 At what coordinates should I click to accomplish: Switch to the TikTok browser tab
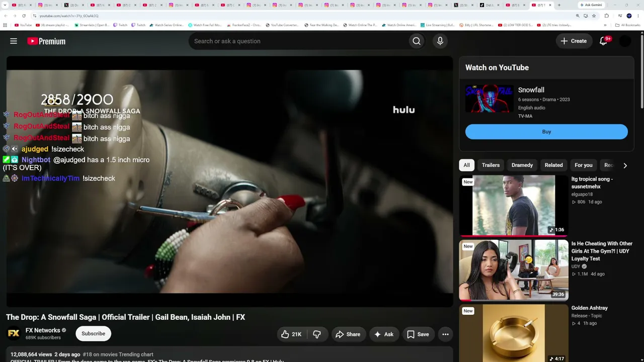(491, 5)
